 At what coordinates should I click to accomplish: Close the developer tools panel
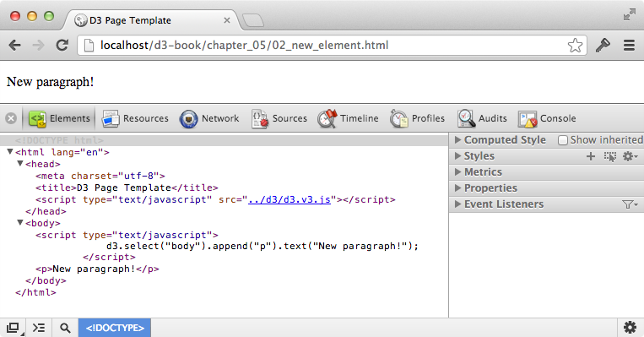click(11, 118)
